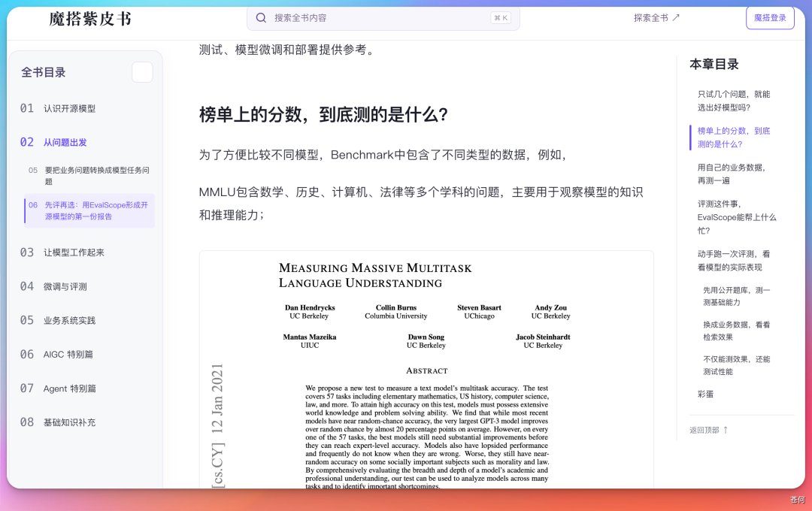Open the MMLU paper abstract image
Image resolution: width=812 pixels, height=511 pixels.
tap(427, 370)
